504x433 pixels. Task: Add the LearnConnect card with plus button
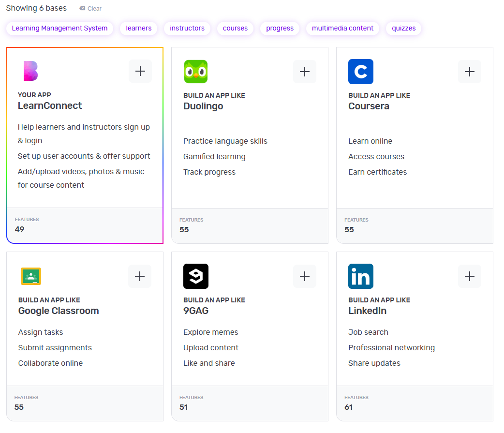click(x=140, y=71)
